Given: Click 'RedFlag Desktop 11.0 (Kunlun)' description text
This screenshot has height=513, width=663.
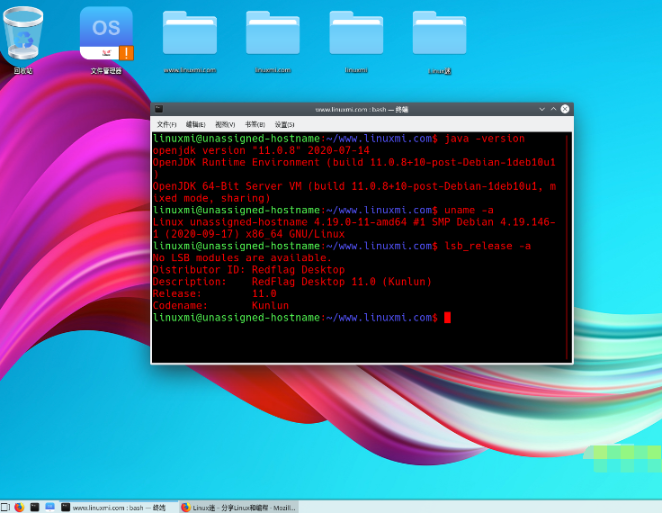Looking at the screenshot, I should [x=342, y=282].
